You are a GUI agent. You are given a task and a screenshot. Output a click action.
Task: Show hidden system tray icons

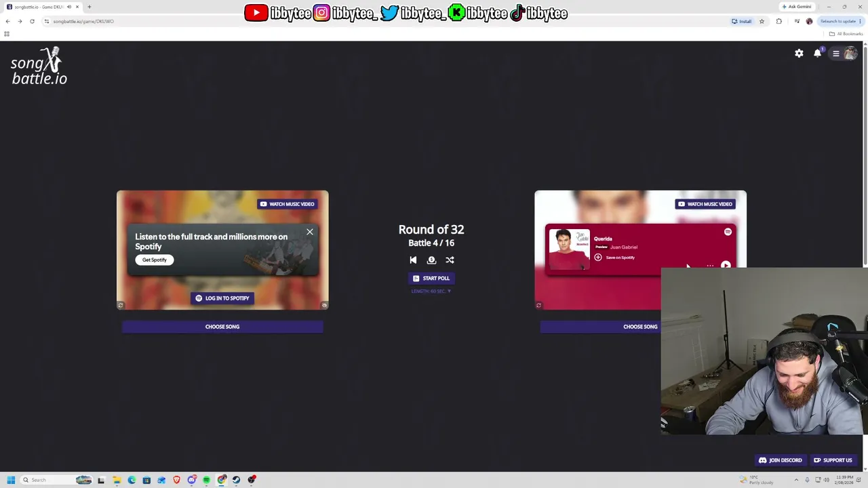(x=796, y=480)
